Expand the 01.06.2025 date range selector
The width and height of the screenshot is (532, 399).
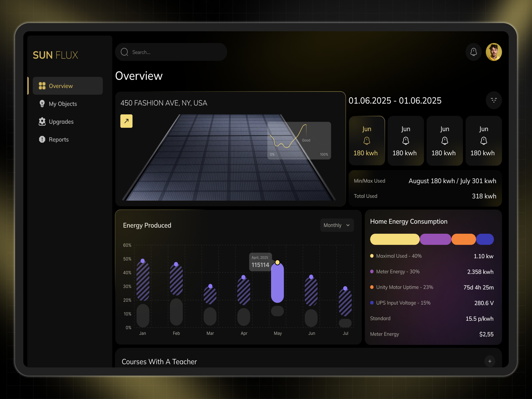pyautogui.click(x=395, y=100)
